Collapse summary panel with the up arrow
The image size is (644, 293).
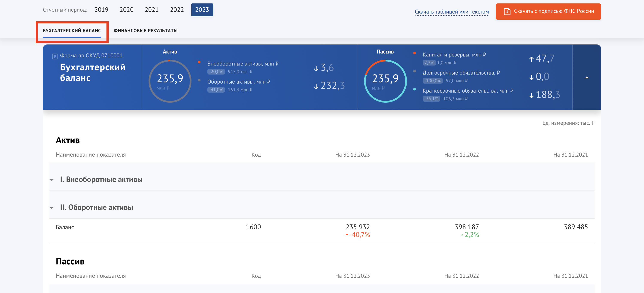(x=586, y=77)
